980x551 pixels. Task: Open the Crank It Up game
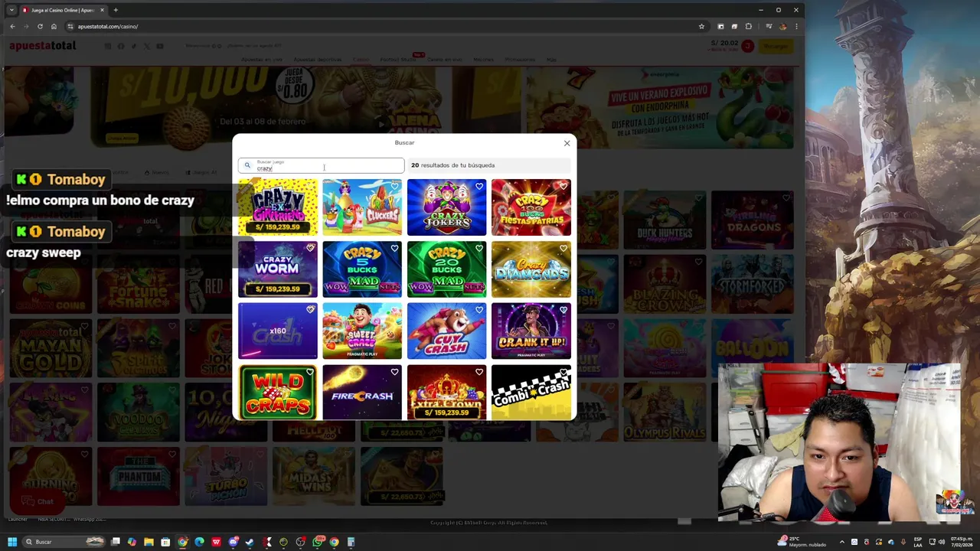pos(531,331)
